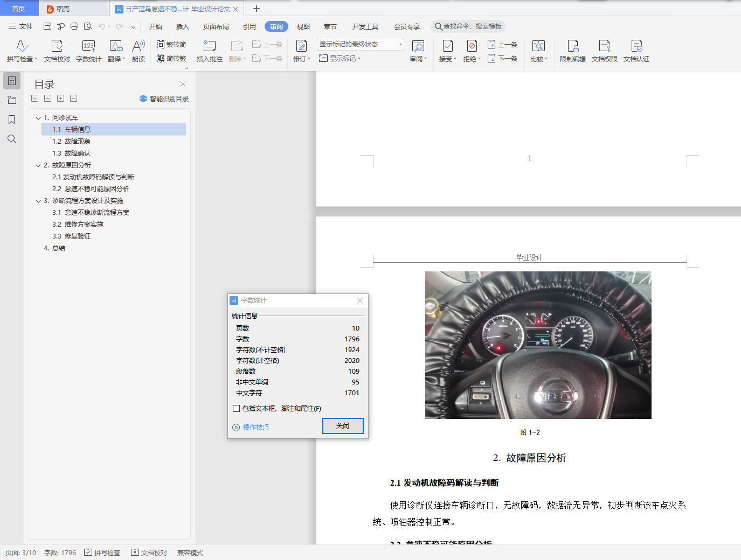Screen dimensions: 741x560
Task: Collapse 3. 诊断流程方案设计及实施 section
Action: [38, 201]
